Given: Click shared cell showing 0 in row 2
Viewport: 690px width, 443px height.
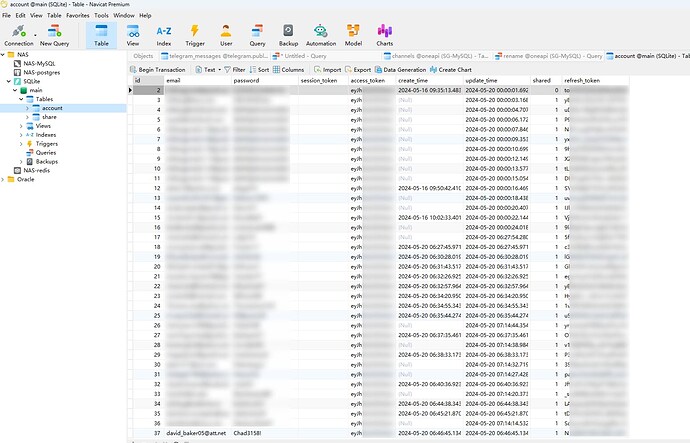Looking at the screenshot, I should (546, 90).
